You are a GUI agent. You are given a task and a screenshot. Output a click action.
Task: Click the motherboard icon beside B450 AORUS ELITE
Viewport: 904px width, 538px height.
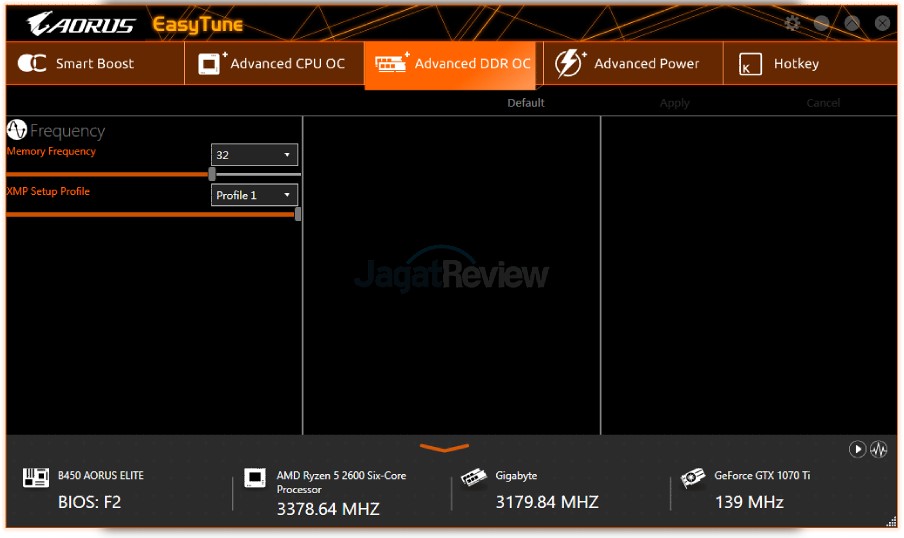click(36, 478)
